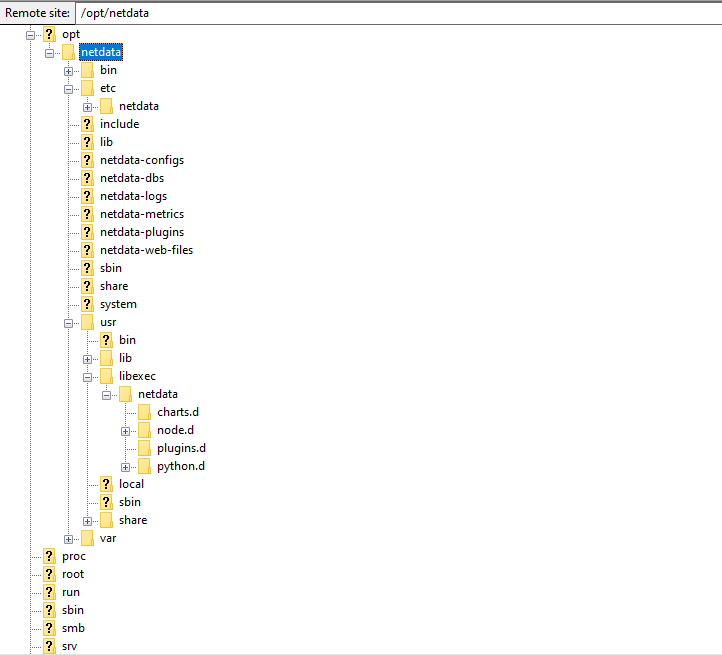Select the plugins.d directory label

tap(181, 448)
